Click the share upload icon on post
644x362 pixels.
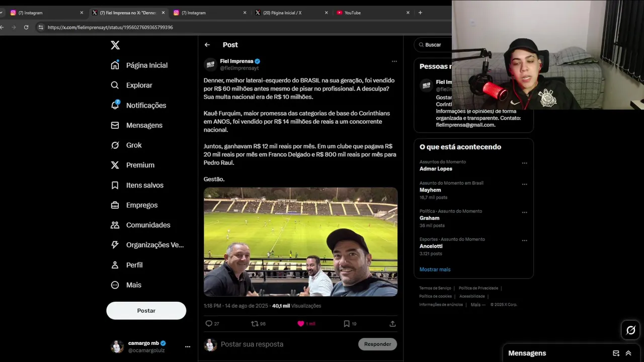tap(392, 324)
